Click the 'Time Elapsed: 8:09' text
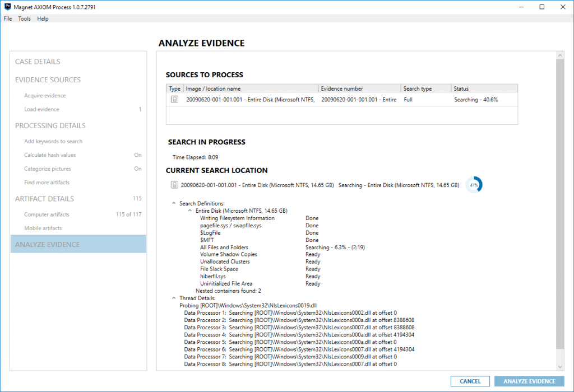 (x=196, y=157)
